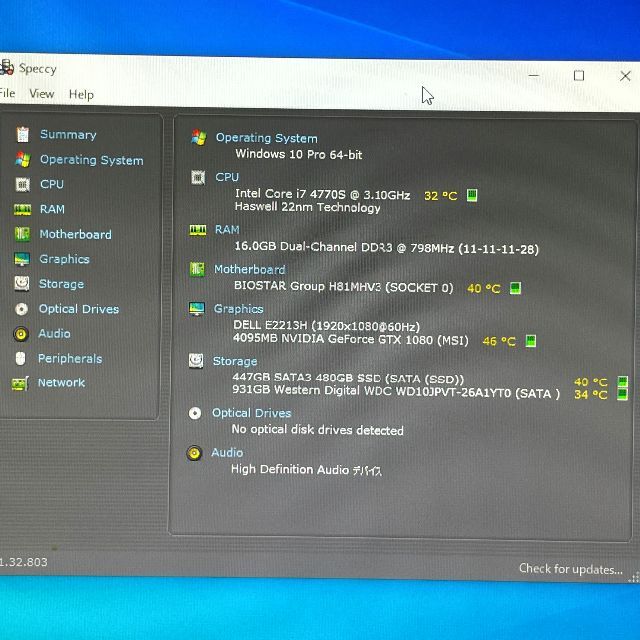Screen dimensions: 640x640
Task: Click the Motherboard heading link in summary
Action: [x=250, y=269]
